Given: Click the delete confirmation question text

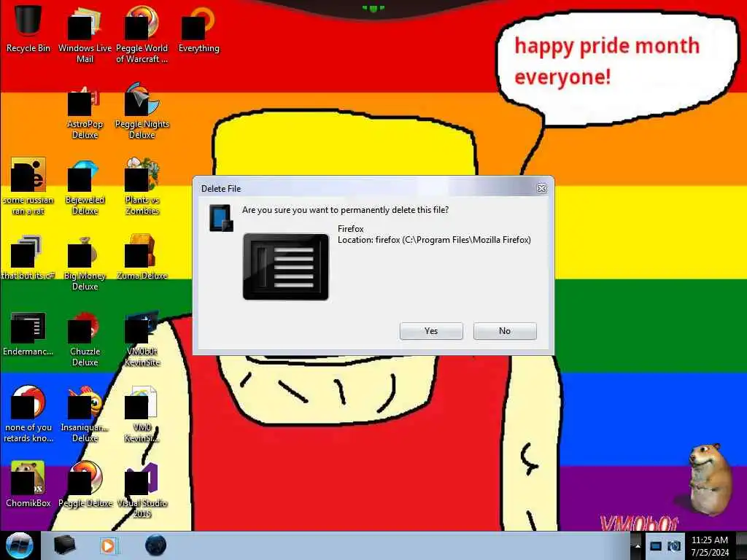Looking at the screenshot, I should click(x=345, y=210).
